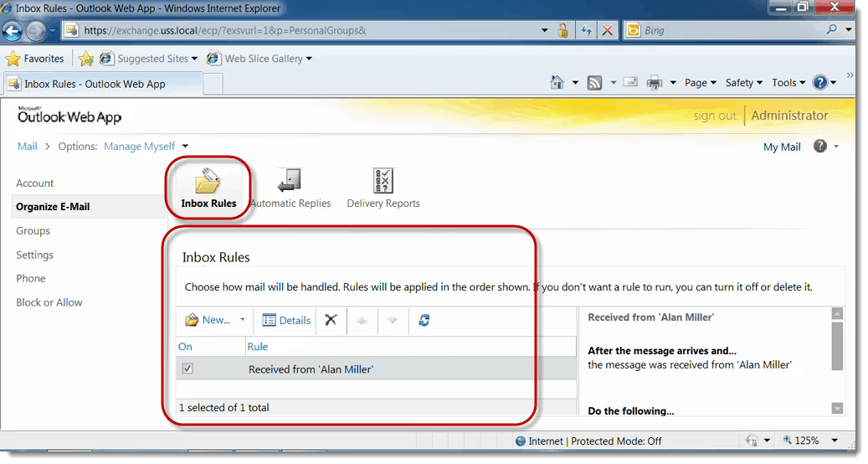Go to My Mail
The height and width of the screenshot is (464, 868).
pyautogui.click(x=782, y=147)
